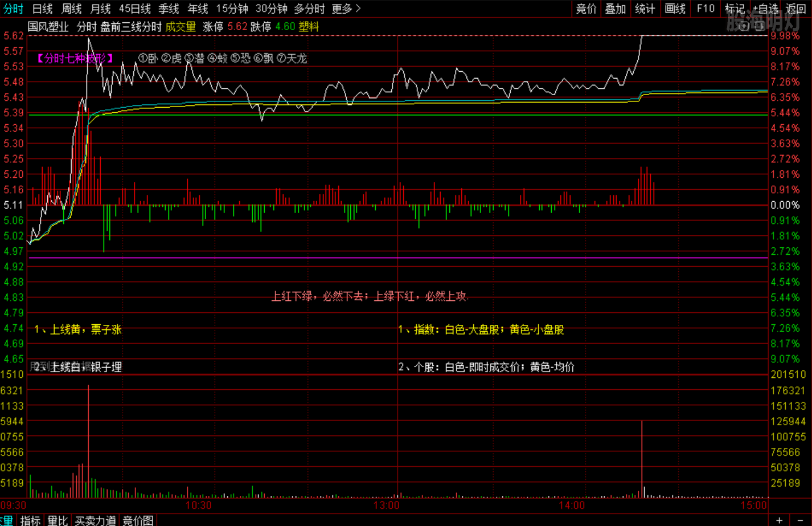This screenshot has height=526, width=812.
Task: Open the 15分钟 chart tab
Action: pyautogui.click(x=232, y=9)
